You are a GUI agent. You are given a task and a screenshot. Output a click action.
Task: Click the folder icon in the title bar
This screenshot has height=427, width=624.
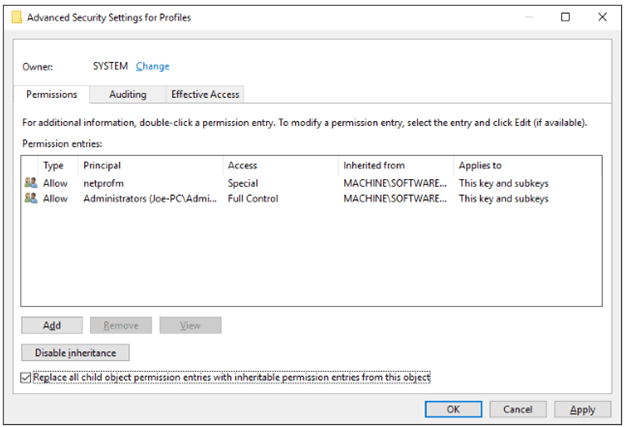click(16, 17)
